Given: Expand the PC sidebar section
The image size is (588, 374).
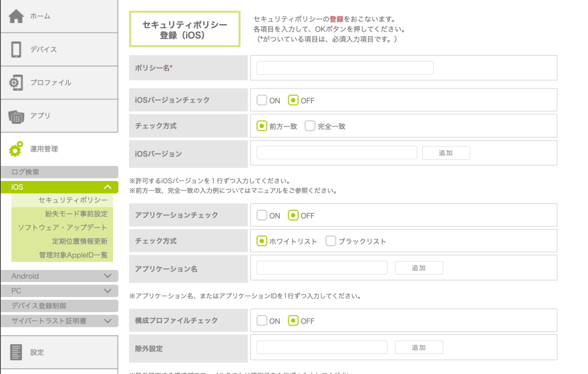Looking at the screenshot, I should tap(107, 291).
